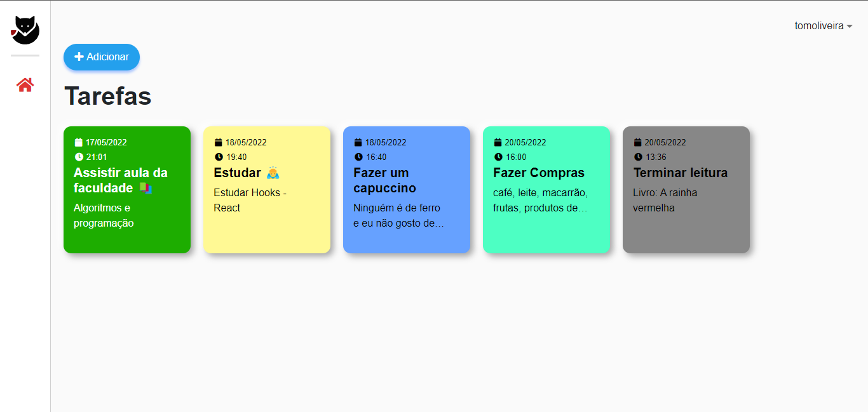Click the Tarefas page heading

tap(108, 96)
